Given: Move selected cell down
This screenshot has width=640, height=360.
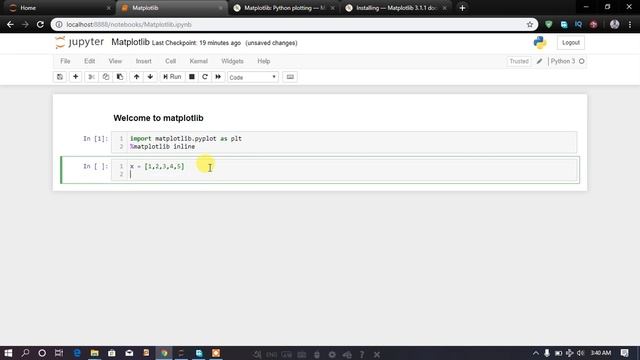Looking at the screenshot, I should [150, 77].
